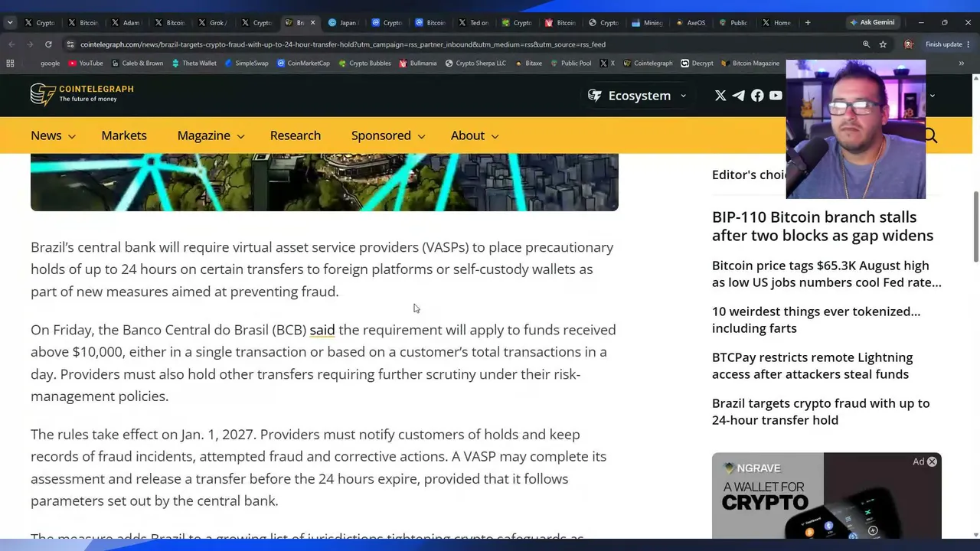
Task: Open the apps grid in bookmarks bar
Action: pos(11,64)
